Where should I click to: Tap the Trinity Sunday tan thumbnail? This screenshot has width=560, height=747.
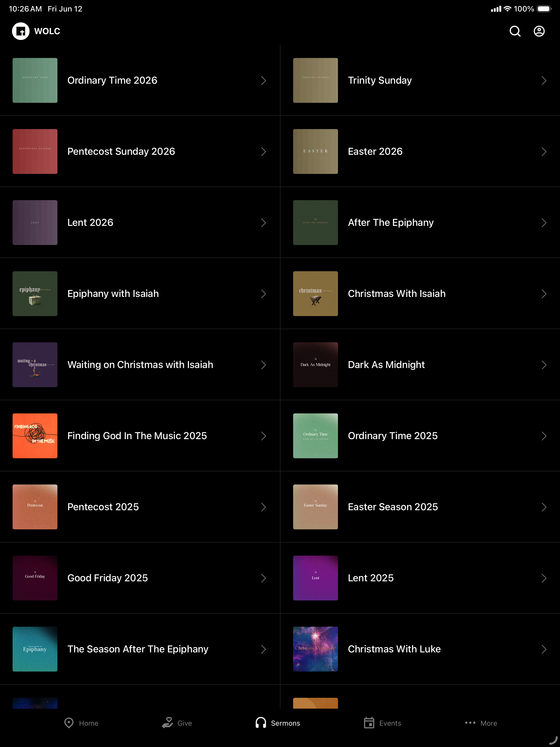click(316, 80)
